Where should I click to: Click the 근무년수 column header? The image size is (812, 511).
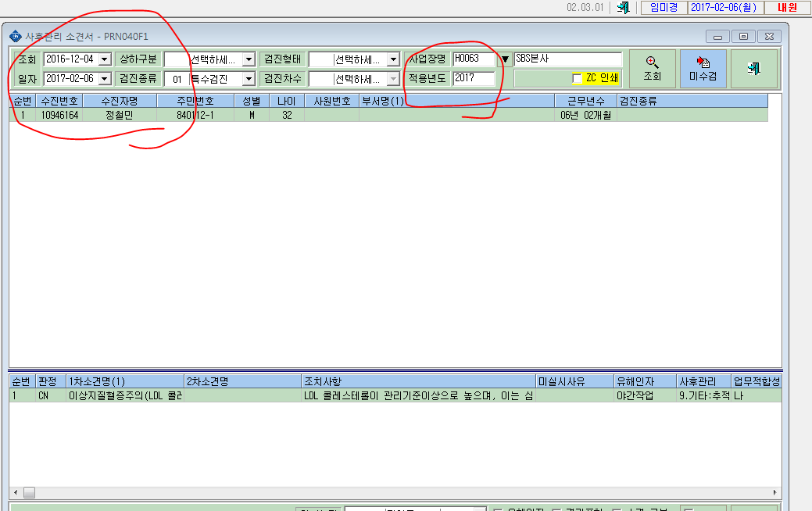585,101
